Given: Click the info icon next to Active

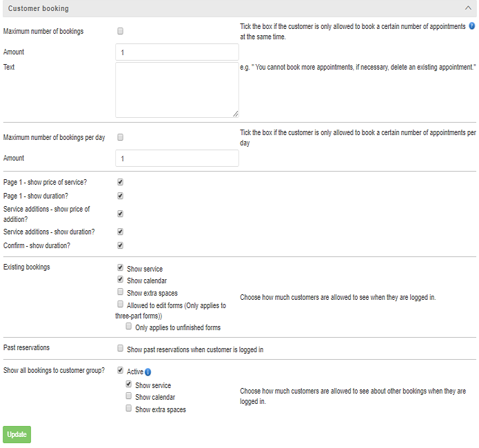Looking at the screenshot, I should click(x=148, y=372).
